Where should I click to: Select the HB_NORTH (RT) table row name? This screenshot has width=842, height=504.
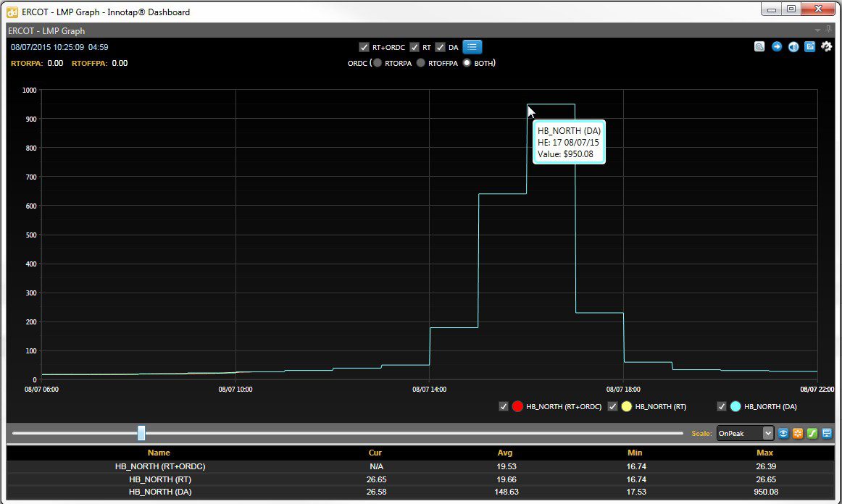(160, 479)
